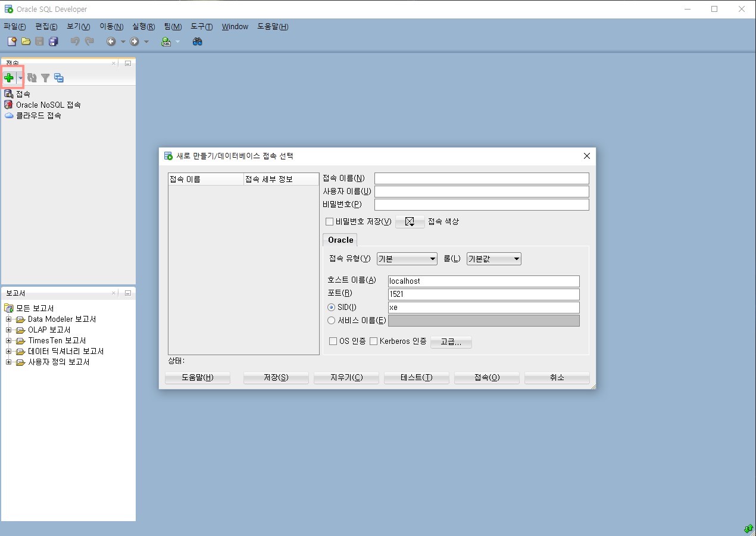Viewport: 756px width, 536px height.
Task: Select the cloud 클라우드 접속 icon
Action: click(8, 115)
